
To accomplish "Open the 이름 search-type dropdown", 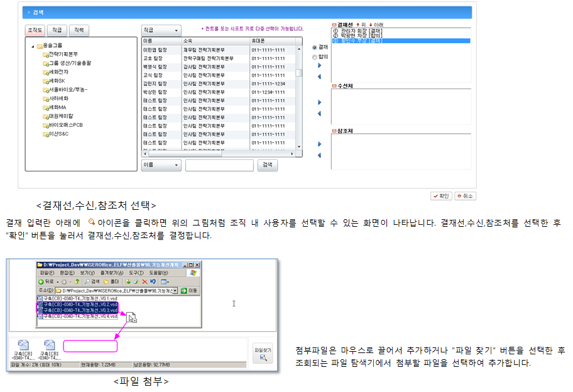I will [161, 165].
